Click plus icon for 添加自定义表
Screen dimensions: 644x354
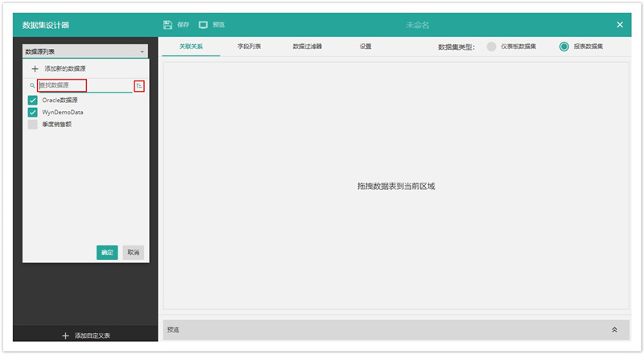click(65, 335)
